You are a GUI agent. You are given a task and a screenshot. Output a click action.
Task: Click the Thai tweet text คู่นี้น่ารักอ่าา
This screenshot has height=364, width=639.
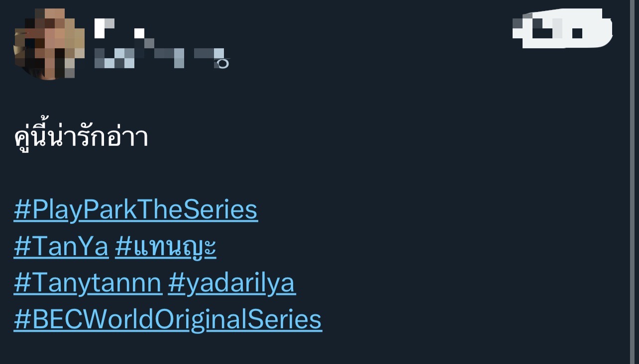click(x=81, y=137)
